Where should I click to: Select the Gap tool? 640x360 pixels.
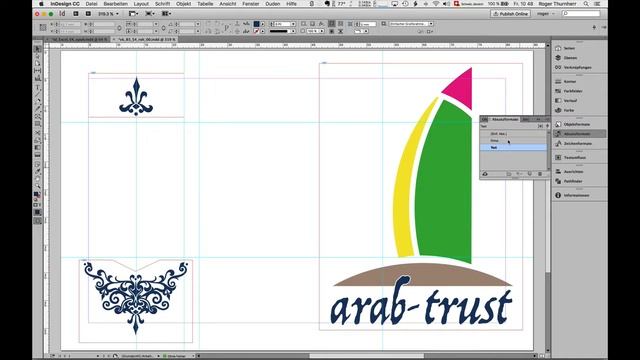pyautogui.click(x=38, y=71)
